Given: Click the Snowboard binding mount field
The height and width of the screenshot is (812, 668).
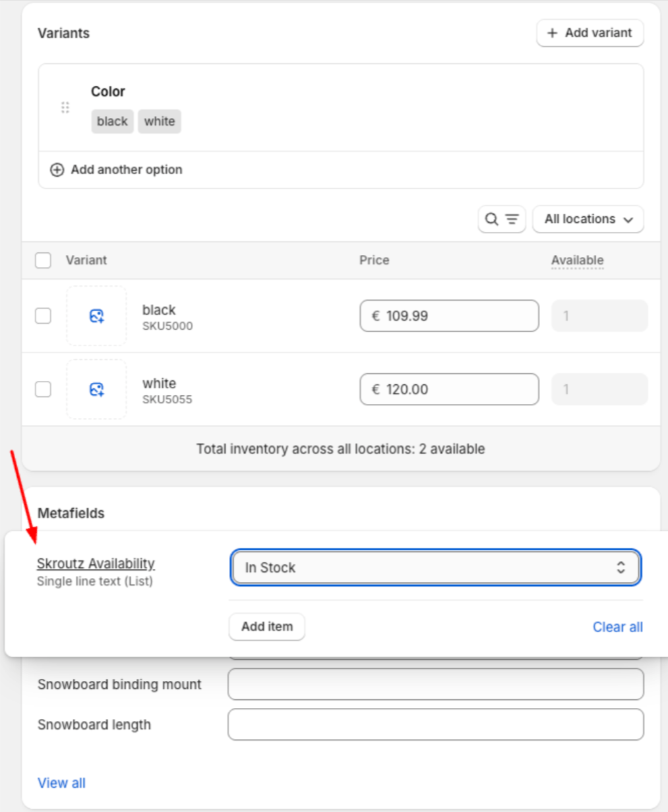Looking at the screenshot, I should [x=435, y=685].
